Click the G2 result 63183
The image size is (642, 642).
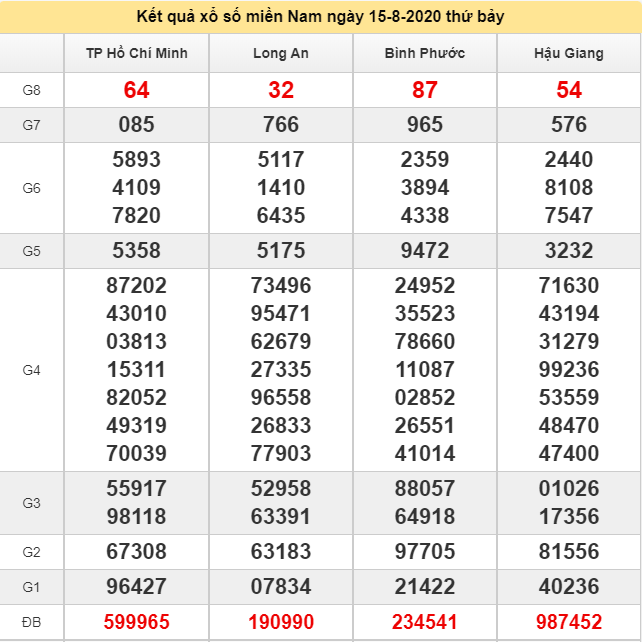point(281,552)
